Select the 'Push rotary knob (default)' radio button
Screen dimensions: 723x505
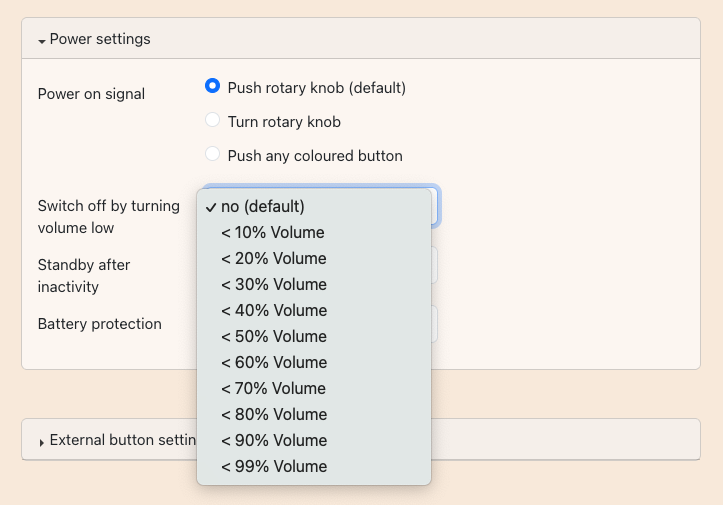[x=212, y=87]
